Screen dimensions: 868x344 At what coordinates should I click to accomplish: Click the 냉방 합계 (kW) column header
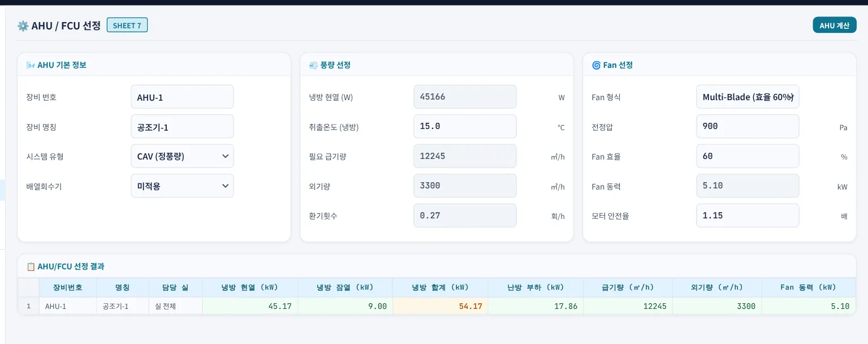441,287
